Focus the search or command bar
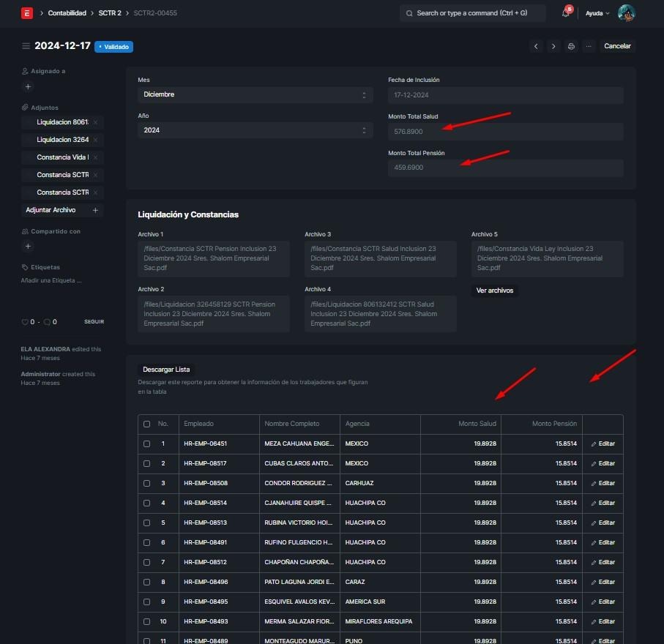The image size is (664, 644). point(473,13)
